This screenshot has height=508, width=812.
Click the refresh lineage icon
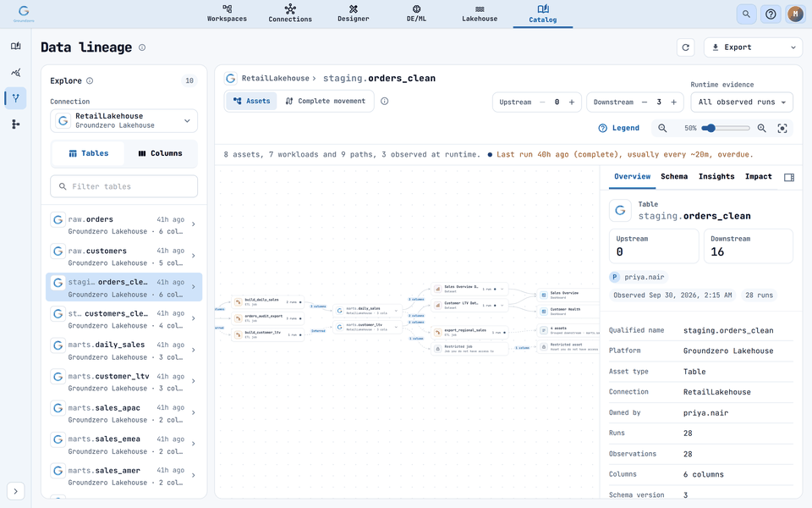click(685, 47)
